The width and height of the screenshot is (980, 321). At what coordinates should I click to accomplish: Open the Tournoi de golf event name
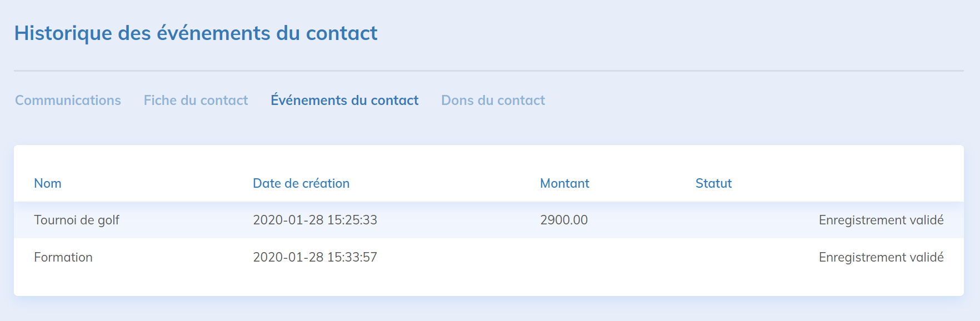[x=77, y=220]
